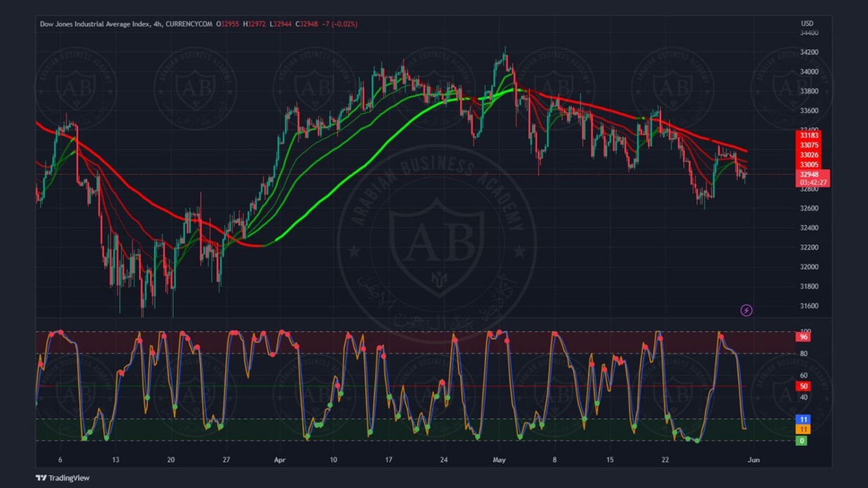Click date 6 on the time axis
868x488 pixels.
[60, 460]
